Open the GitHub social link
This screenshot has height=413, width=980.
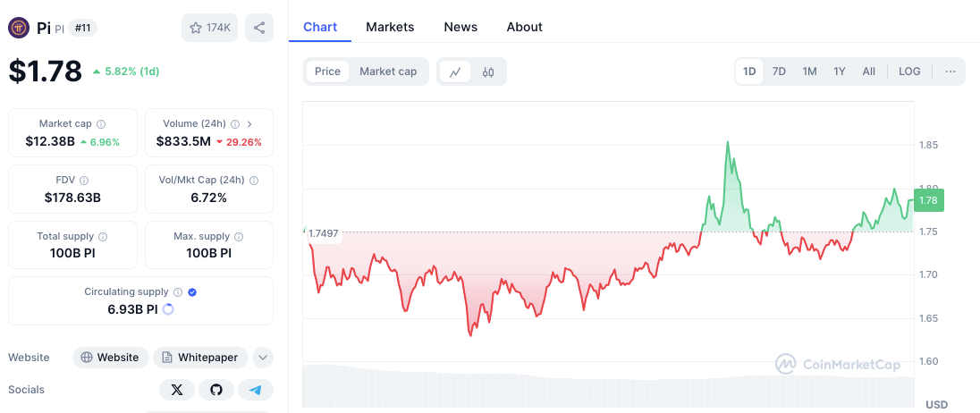[x=215, y=390]
